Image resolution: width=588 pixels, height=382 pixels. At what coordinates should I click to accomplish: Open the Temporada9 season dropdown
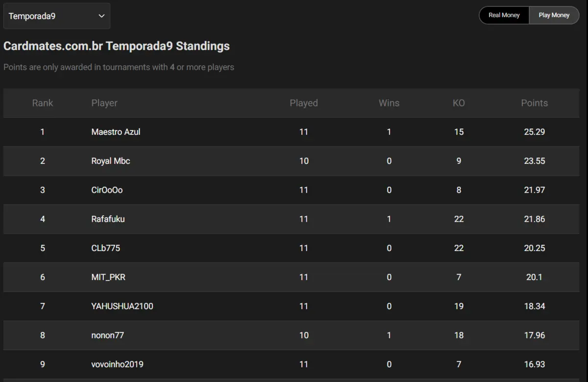pos(57,16)
